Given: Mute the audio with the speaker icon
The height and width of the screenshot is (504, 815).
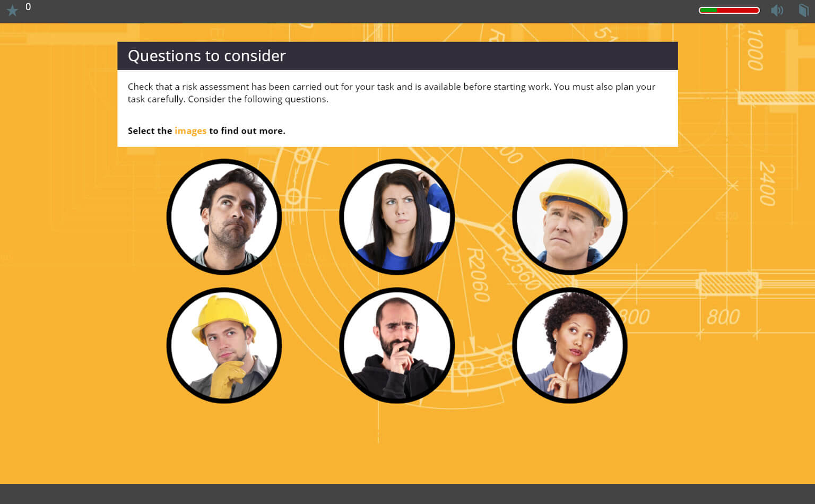Looking at the screenshot, I should pyautogui.click(x=777, y=10).
